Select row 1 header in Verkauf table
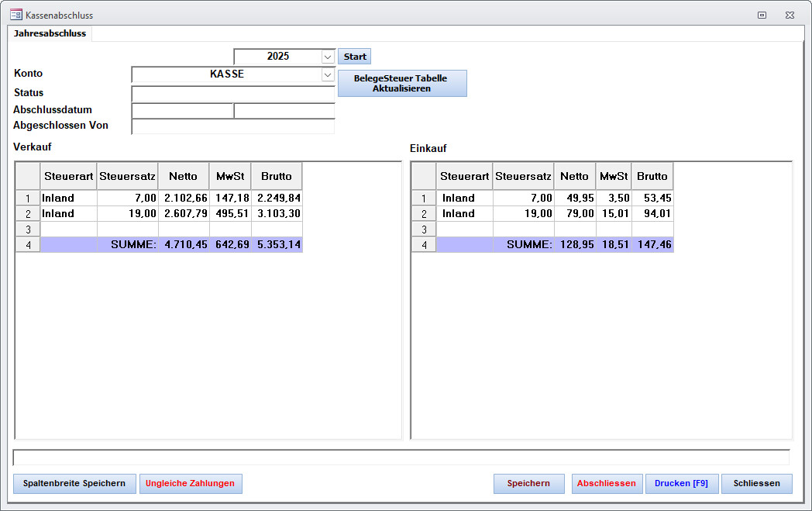812x511 pixels. click(x=28, y=199)
